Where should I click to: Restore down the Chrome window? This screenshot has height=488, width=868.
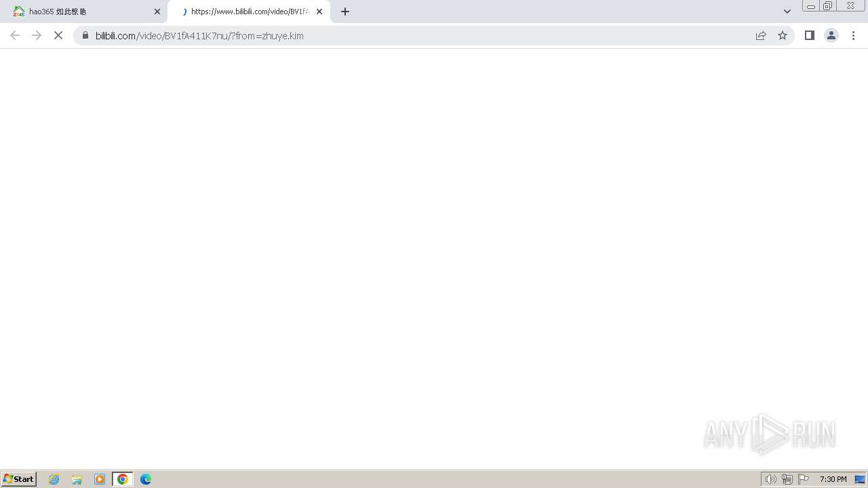(828, 6)
